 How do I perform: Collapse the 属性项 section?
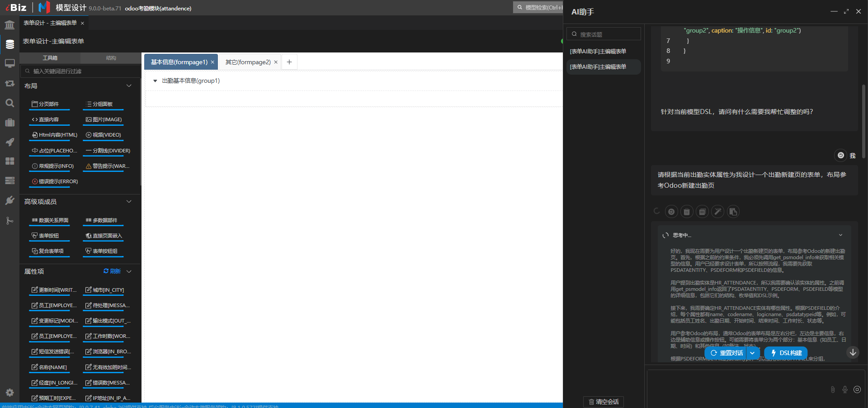point(129,271)
